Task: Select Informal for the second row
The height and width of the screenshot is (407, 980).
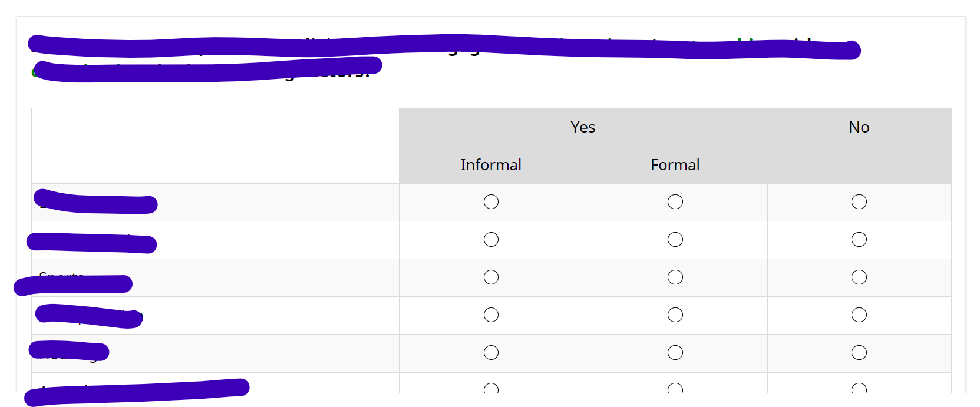Action: coord(491,240)
